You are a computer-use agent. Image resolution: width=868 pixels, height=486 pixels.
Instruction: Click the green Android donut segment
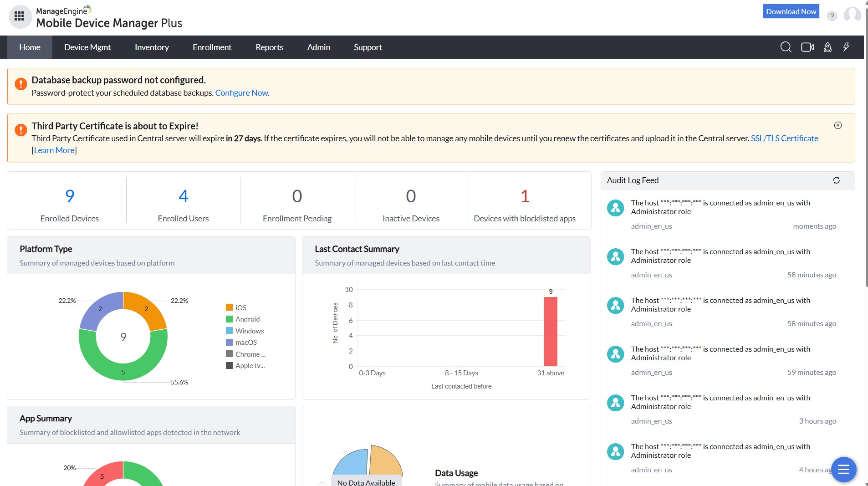pos(123,371)
